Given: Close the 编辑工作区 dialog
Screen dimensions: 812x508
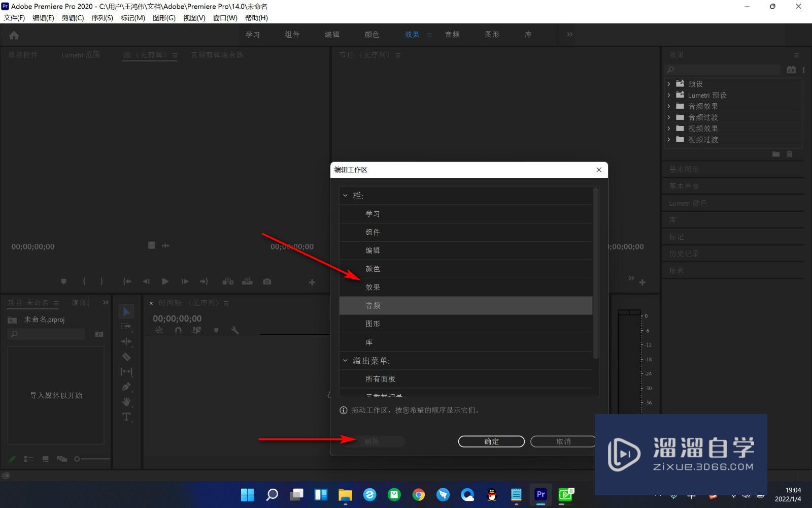Looking at the screenshot, I should point(599,170).
